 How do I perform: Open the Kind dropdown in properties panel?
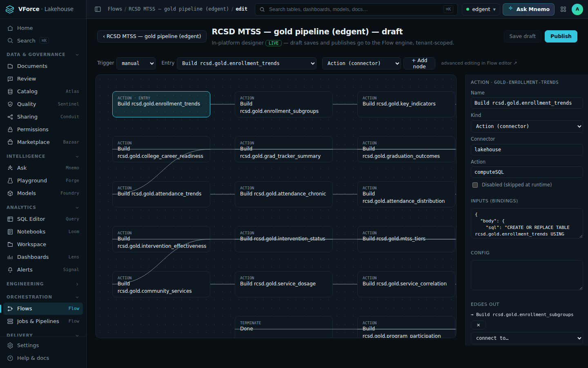tap(527, 126)
